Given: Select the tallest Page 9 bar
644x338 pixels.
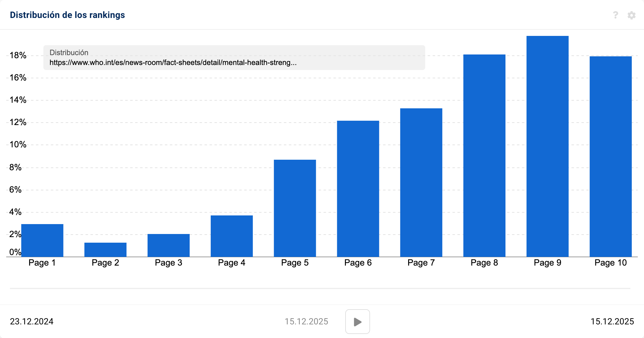Looking at the screenshot, I should (x=548, y=146).
